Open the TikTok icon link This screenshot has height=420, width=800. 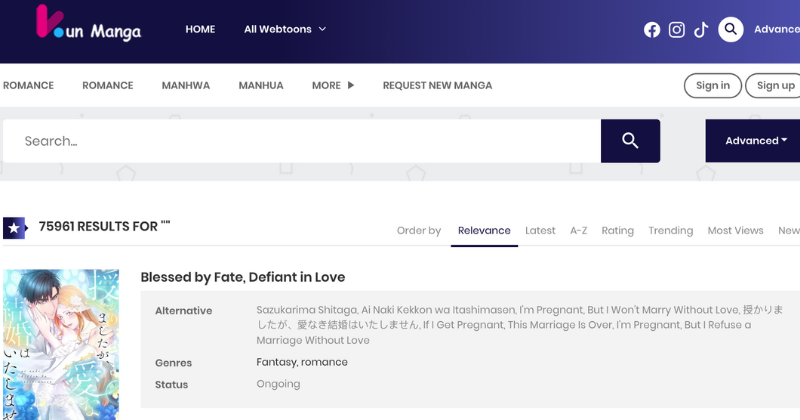pyautogui.click(x=701, y=30)
